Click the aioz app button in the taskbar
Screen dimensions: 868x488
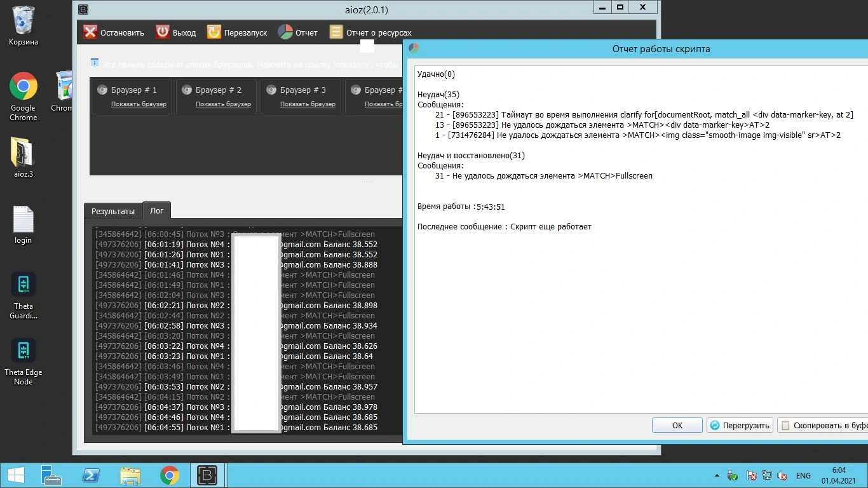208,475
